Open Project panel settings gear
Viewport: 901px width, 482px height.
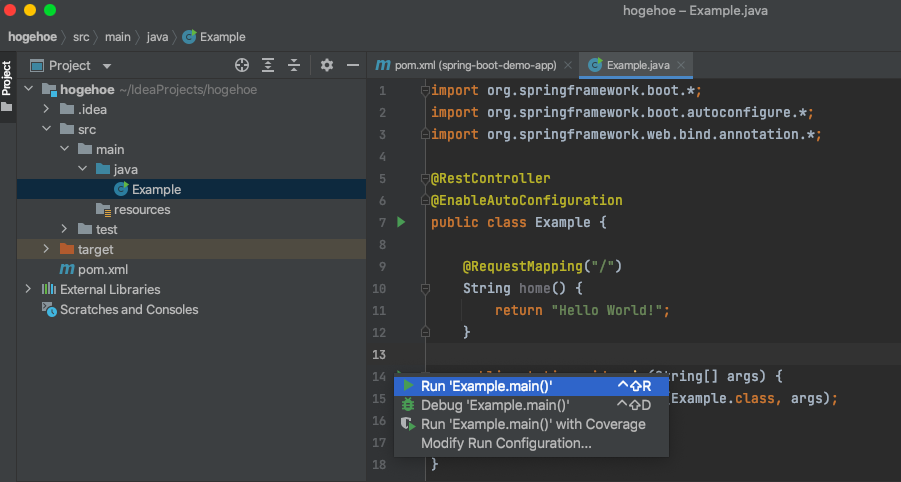[x=327, y=65]
